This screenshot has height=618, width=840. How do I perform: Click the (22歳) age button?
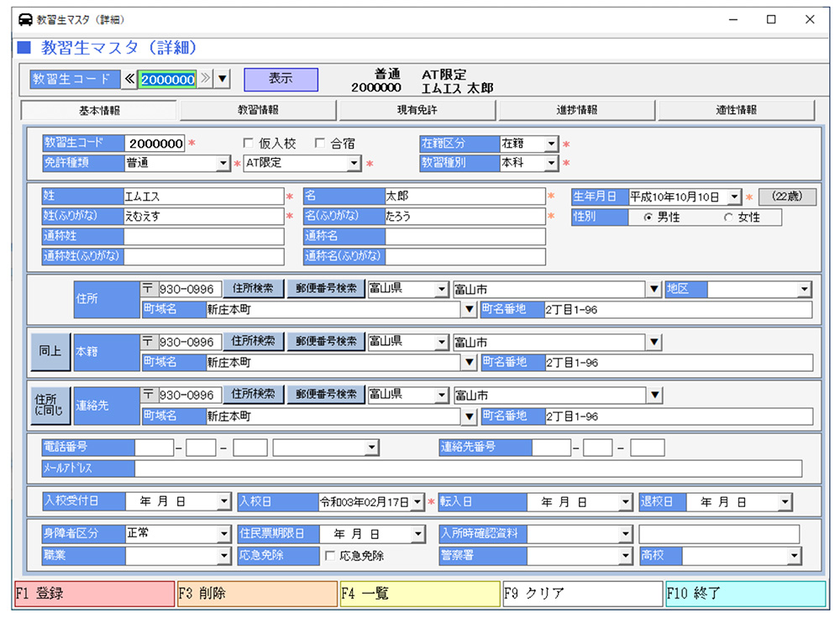pos(787,196)
